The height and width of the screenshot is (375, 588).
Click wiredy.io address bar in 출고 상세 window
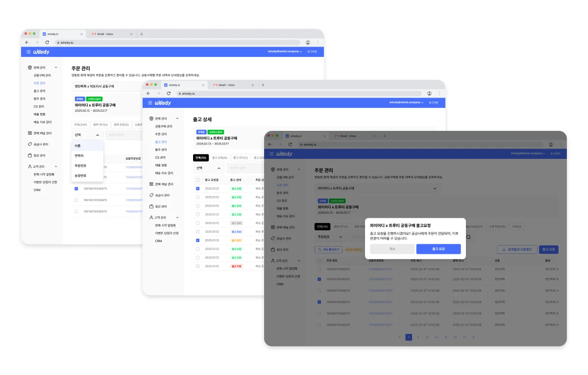coord(299,93)
